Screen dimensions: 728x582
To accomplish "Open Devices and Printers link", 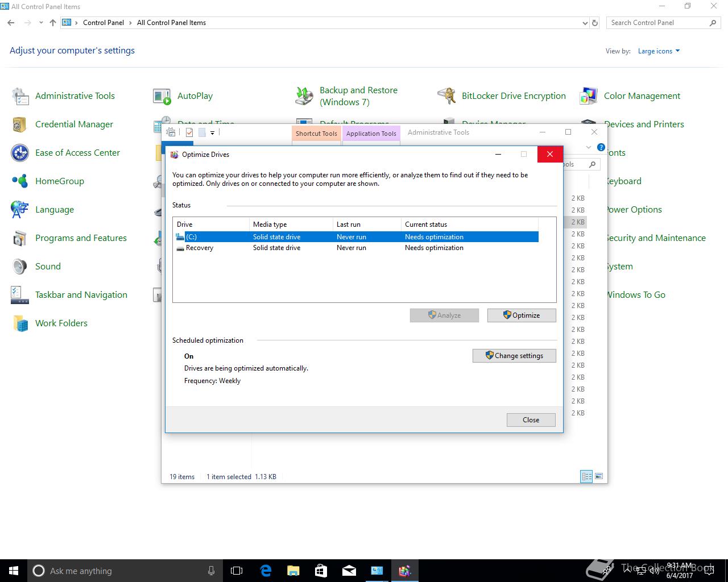I will pyautogui.click(x=644, y=124).
